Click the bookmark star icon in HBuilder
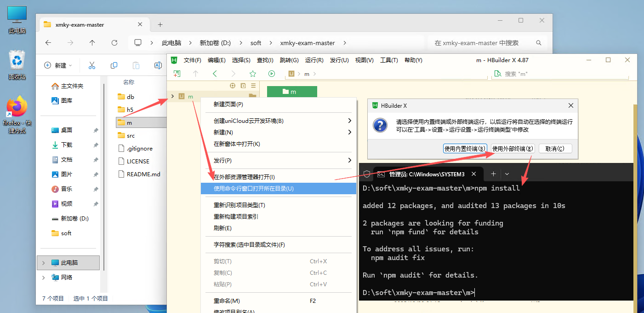The height and width of the screenshot is (313, 644). pyautogui.click(x=252, y=74)
